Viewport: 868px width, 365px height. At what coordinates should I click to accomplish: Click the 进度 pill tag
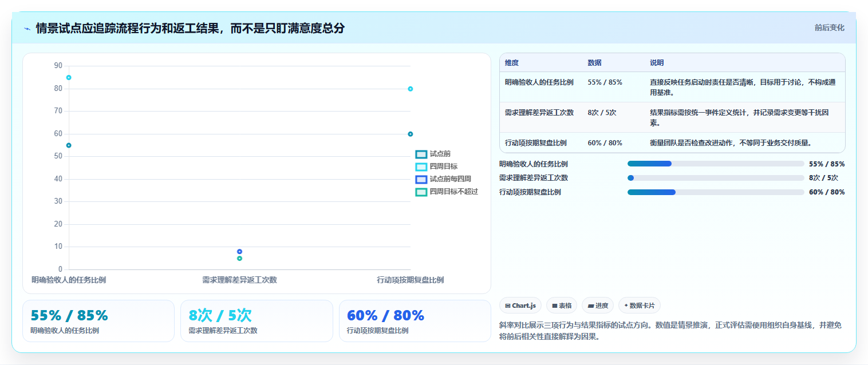pyautogui.click(x=598, y=306)
